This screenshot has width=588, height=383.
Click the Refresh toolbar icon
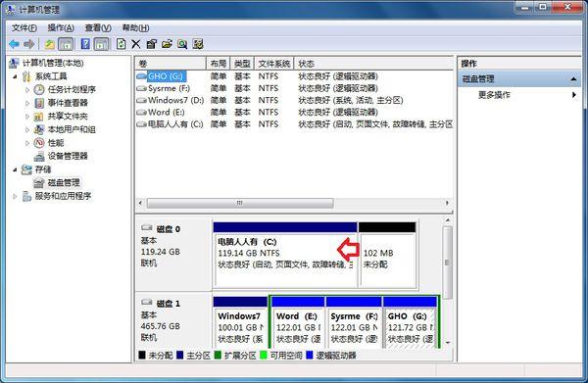(121, 44)
